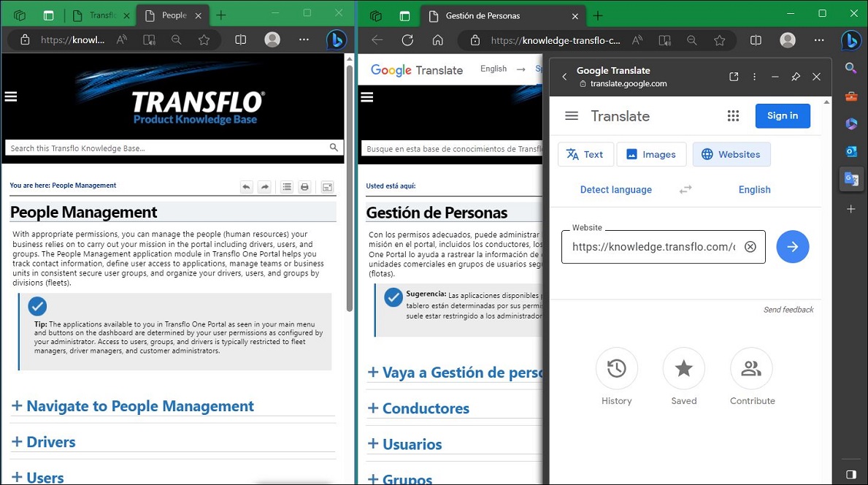868x485 pixels.
Task: Open Google Translate panel in a new tab
Action: point(734,77)
